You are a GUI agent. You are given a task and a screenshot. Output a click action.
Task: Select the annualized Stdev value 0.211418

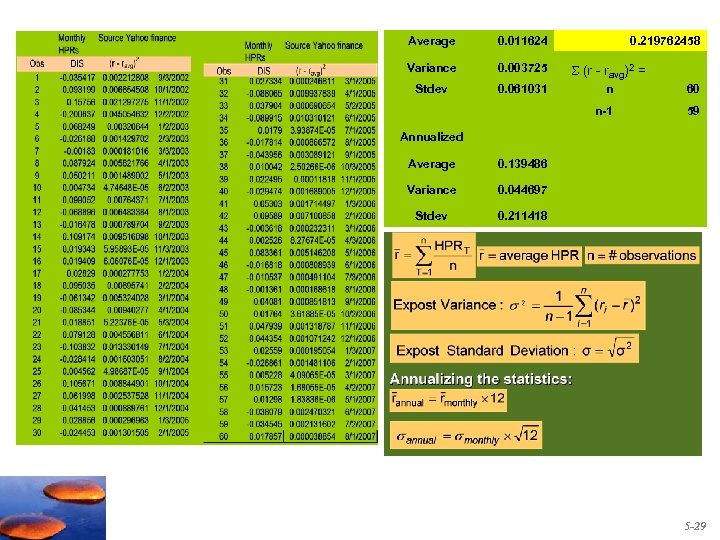[522, 215]
